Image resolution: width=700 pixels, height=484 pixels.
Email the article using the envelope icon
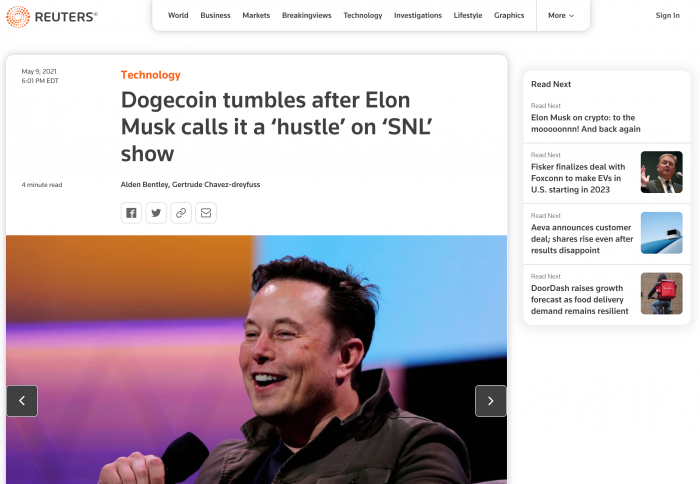point(206,213)
